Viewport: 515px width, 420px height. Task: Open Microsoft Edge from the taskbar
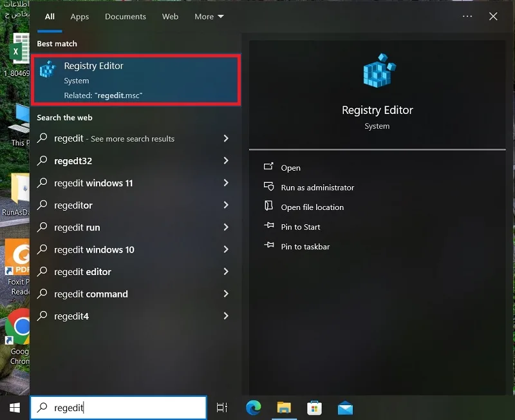(253, 408)
